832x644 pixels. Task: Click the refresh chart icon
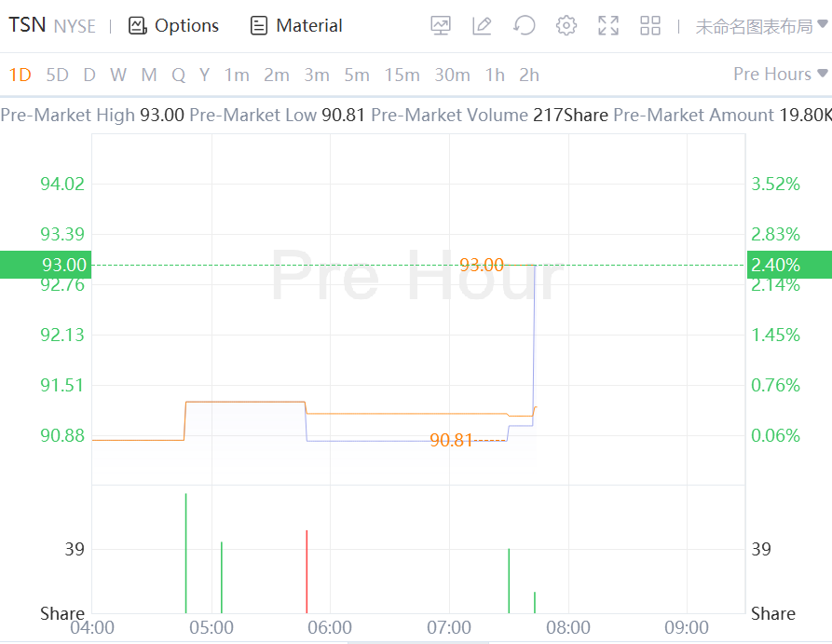point(525,26)
